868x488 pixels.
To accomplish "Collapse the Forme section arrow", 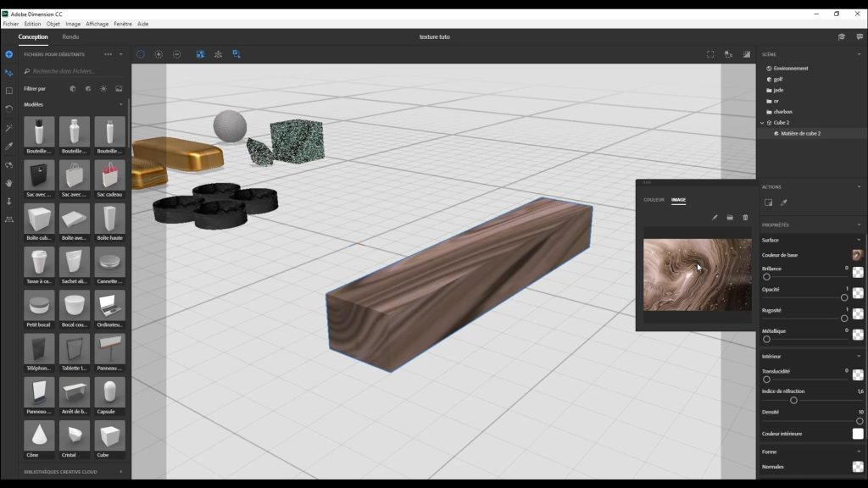I will [860, 452].
